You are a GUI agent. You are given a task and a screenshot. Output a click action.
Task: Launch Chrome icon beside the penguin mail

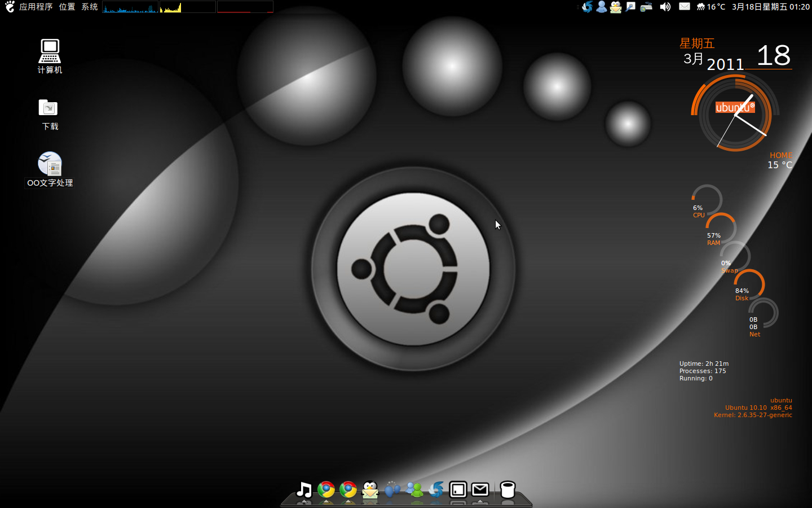point(348,489)
